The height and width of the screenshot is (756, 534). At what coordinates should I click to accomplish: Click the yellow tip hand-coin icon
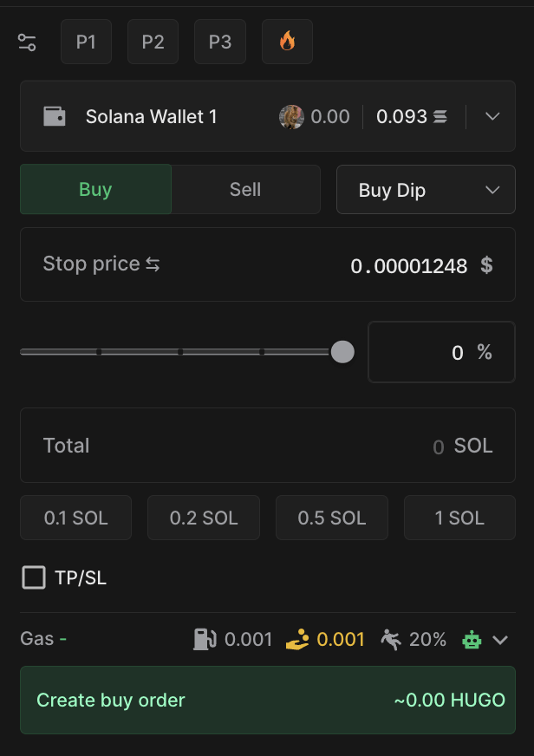click(x=297, y=640)
